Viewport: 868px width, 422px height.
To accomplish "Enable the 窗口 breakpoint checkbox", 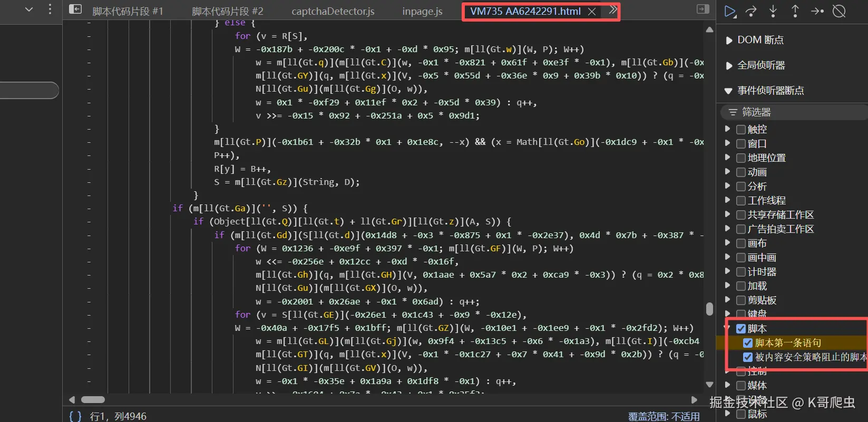I will pos(741,144).
